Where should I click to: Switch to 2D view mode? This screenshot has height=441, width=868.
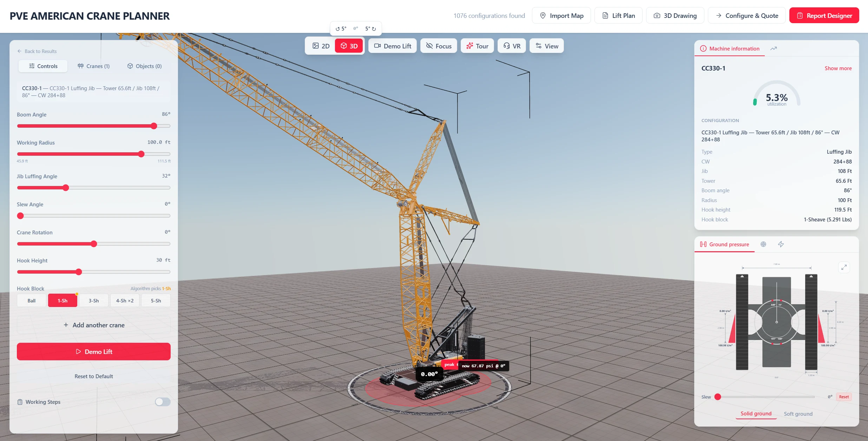(x=321, y=46)
